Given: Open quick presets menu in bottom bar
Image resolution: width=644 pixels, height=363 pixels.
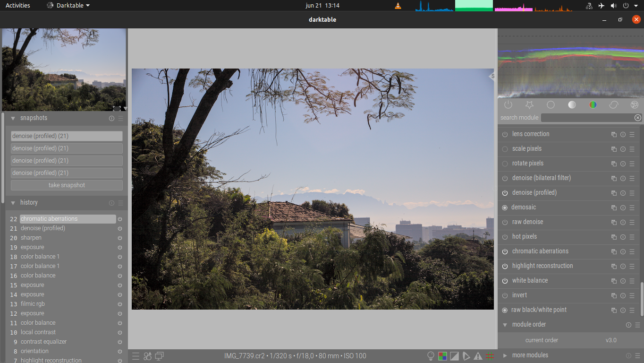Looking at the screenshot, I should 136,356.
